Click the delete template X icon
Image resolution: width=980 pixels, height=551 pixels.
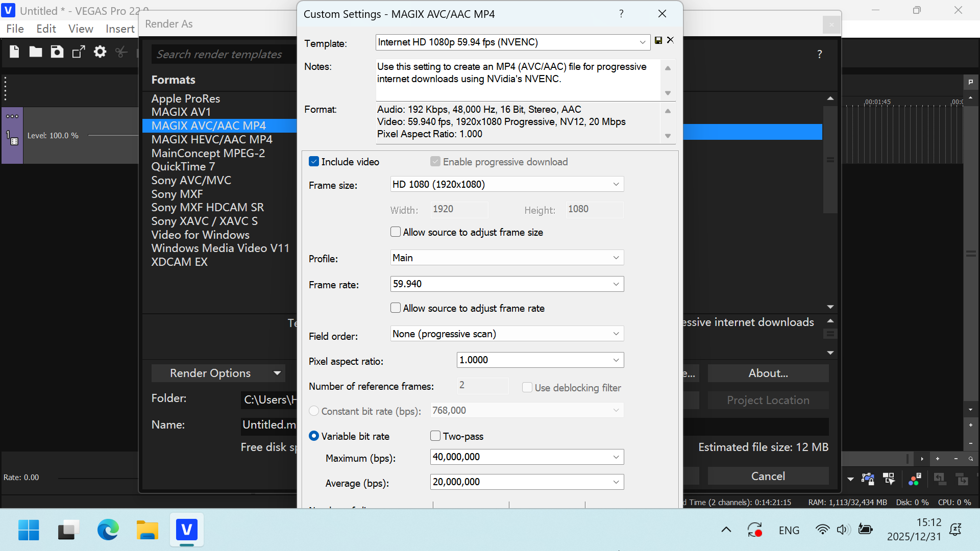point(670,40)
